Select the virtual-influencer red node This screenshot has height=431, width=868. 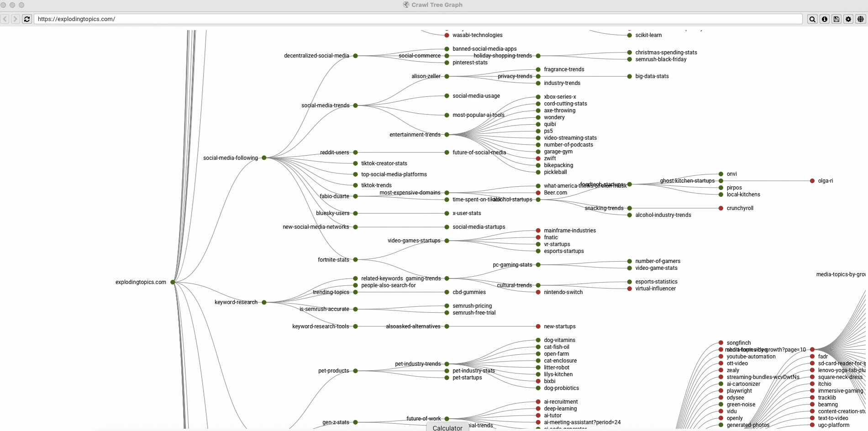pos(629,289)
